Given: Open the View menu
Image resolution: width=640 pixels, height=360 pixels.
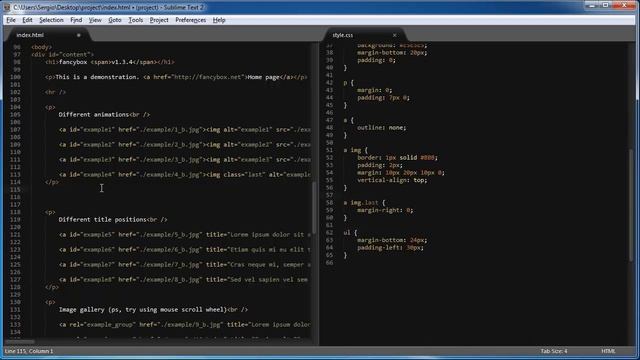Looking at the screenshot, I should [95, 20].
